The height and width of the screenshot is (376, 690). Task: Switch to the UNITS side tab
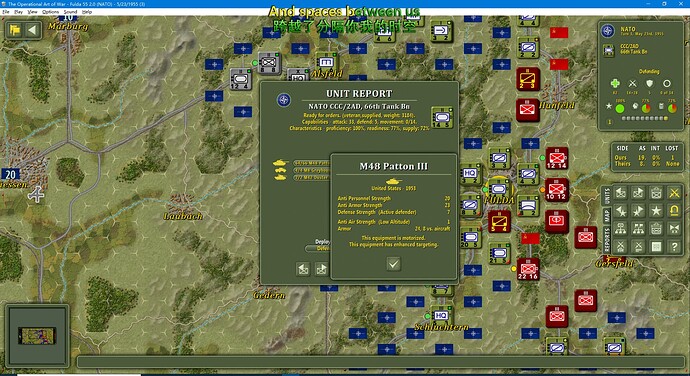point(607,195)
